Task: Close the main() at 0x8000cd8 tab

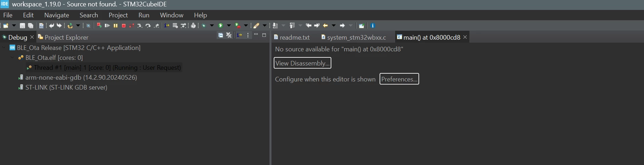Action: [465, 37]
